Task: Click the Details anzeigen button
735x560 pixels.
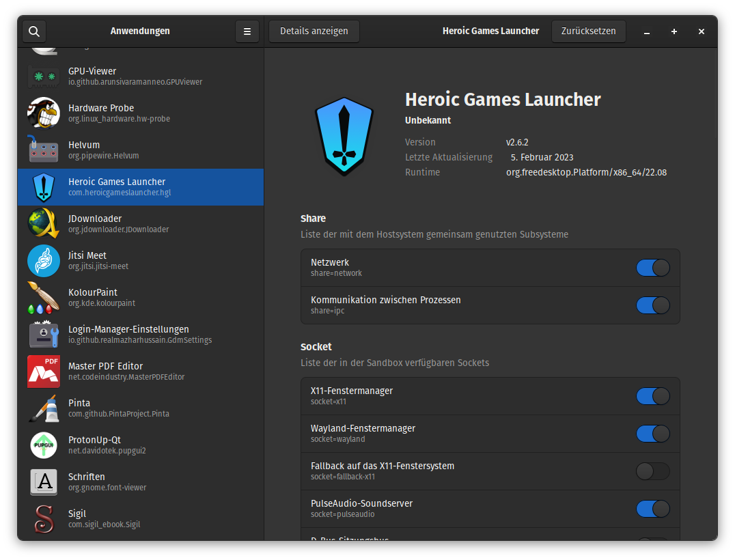Action: tap(314, 31)
